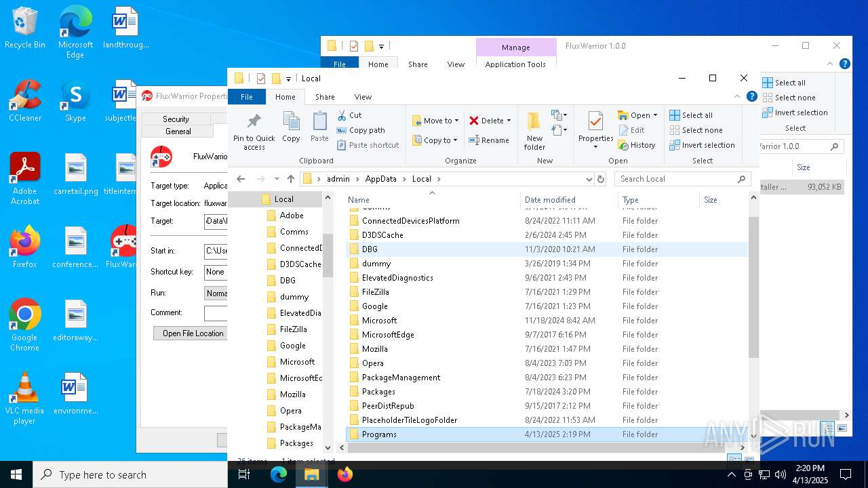Switch to the View ribbon tab
This screenshot has width=868, height=488.
coord(363,97)
